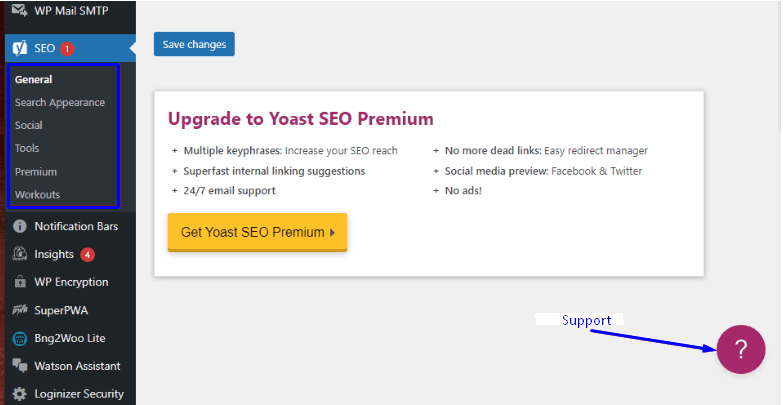Screen dimensions: 783x405
Task: Click the Bng2Woo Lite icon
Action: tap(19, 338)
